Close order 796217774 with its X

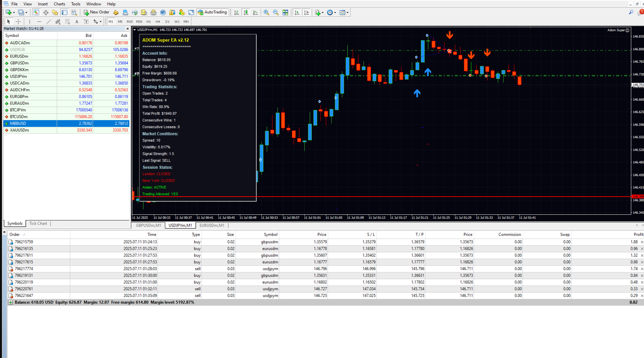point(642,269)
